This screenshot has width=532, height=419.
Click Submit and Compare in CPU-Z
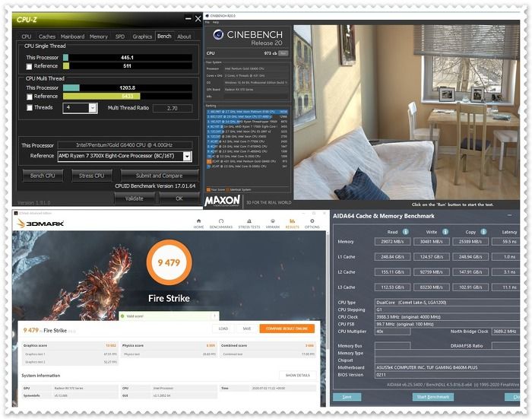159,176
